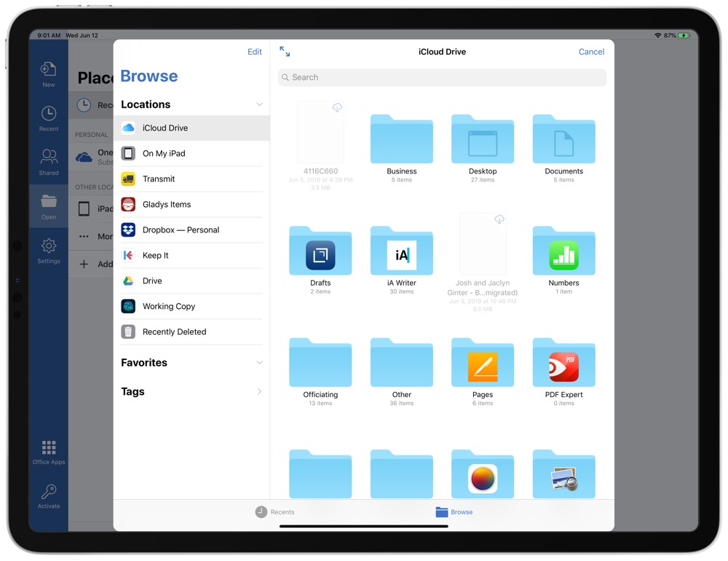Open the PDF Expert folder
This screenshot has height=561, width=728.
(x=563, y=372)
